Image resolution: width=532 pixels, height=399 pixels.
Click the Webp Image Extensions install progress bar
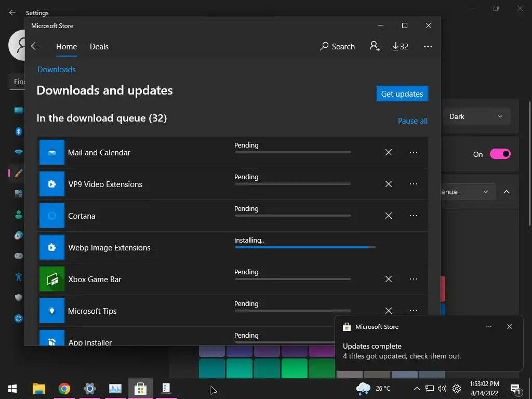click(x=305, y=247)
